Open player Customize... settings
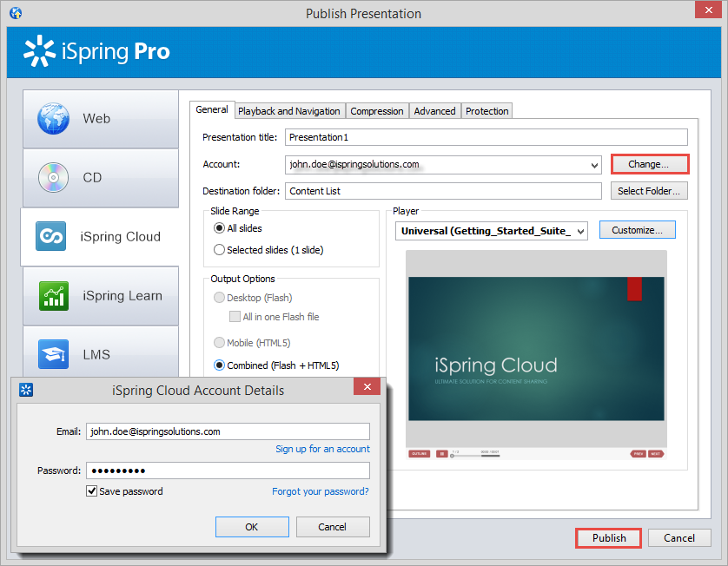728x566 pixels. point(637,230)
